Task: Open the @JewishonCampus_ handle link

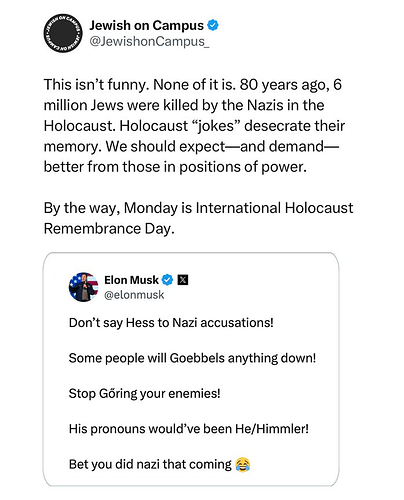Action: click(x=149, y=41)
